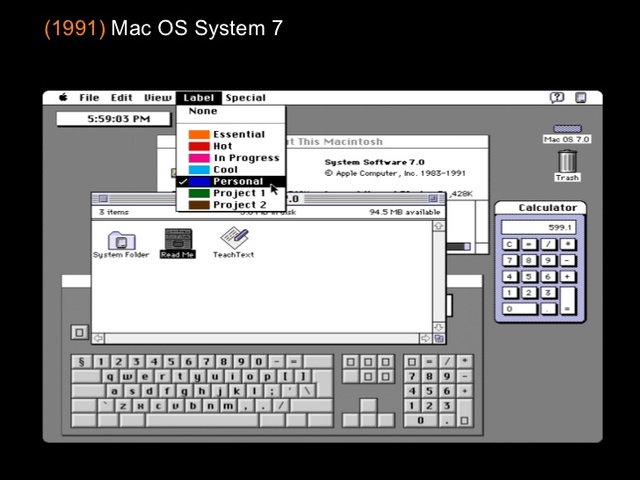The image size is (640, 480).
Task: Click the Calculator 9 button
Action: 548,260
